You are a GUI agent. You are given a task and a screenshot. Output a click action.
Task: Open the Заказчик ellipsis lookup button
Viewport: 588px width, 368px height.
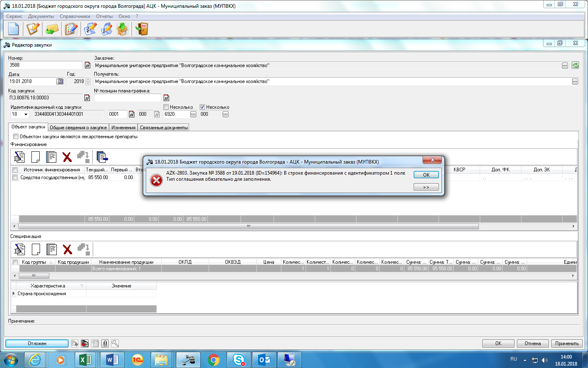pos(565,66)
